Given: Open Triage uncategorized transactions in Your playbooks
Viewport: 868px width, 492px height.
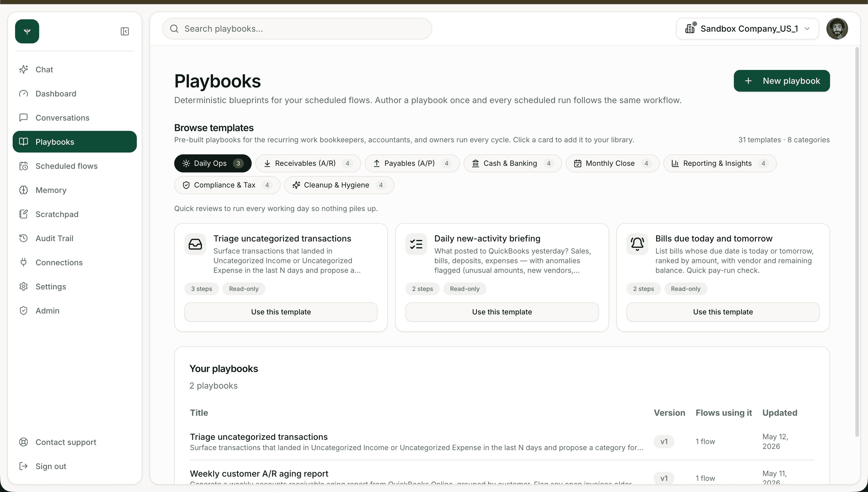Looking at the screenshot, I should click(x=258, y=437).
